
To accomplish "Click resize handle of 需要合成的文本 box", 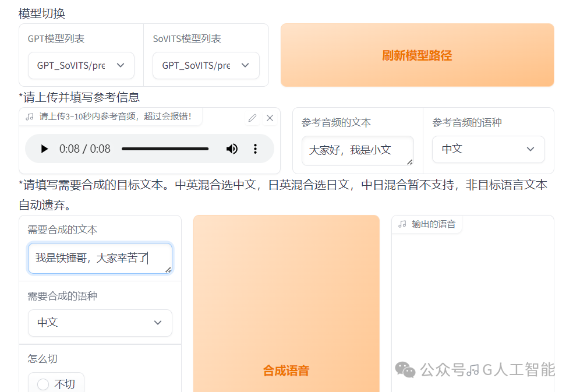I will point(168,270).
